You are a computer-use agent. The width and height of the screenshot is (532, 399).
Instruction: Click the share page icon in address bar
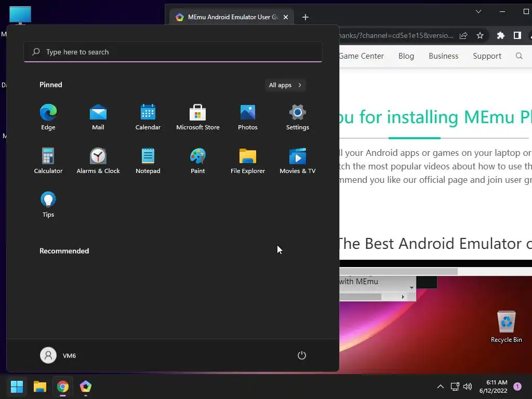click(x=463, y=36)
